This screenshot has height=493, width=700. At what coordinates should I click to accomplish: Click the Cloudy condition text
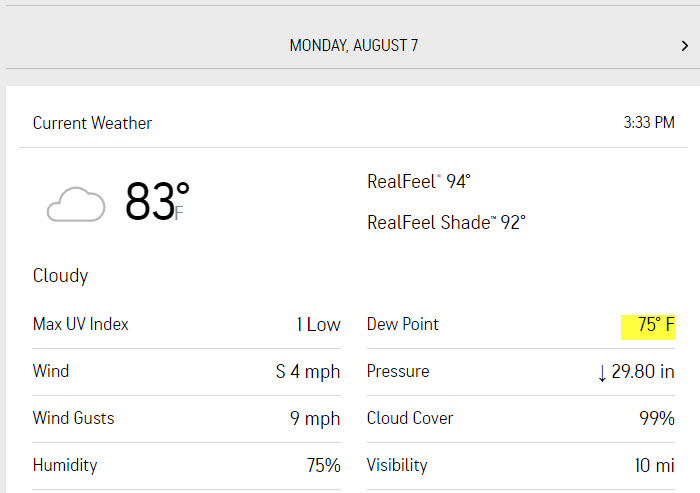(x=60, y=276)
